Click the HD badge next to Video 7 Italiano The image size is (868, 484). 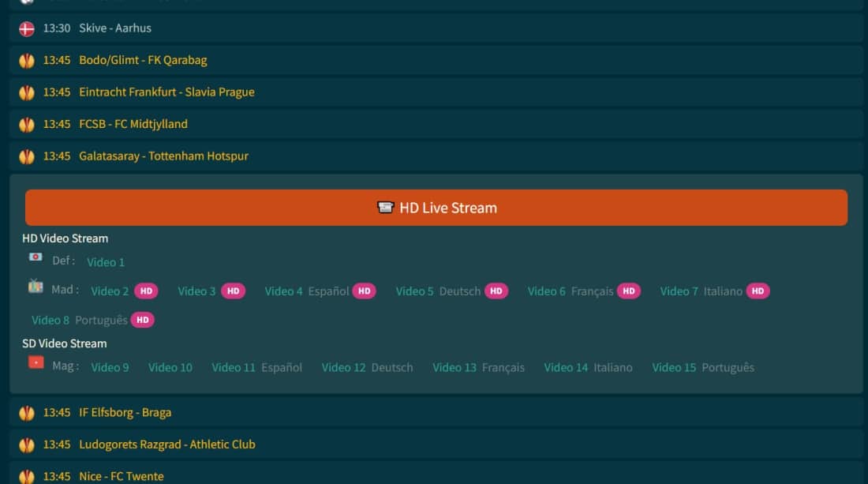point(758,291)
